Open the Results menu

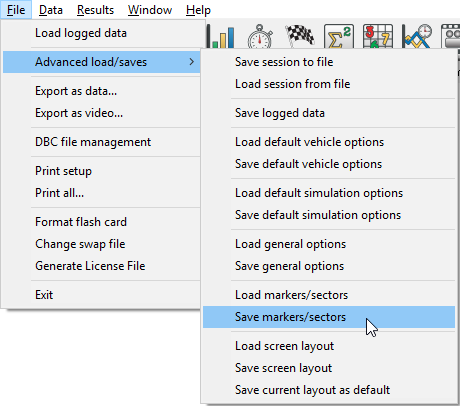[x=95, y=10]
